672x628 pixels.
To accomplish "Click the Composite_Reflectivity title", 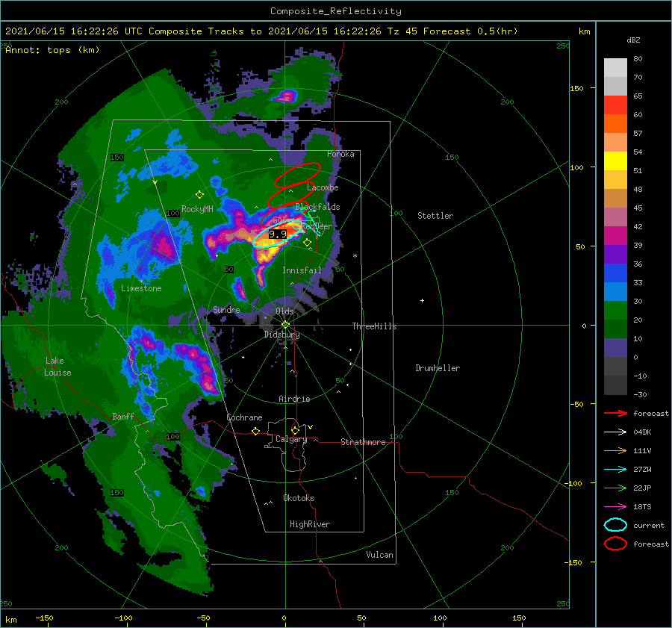I will (336, 11).
